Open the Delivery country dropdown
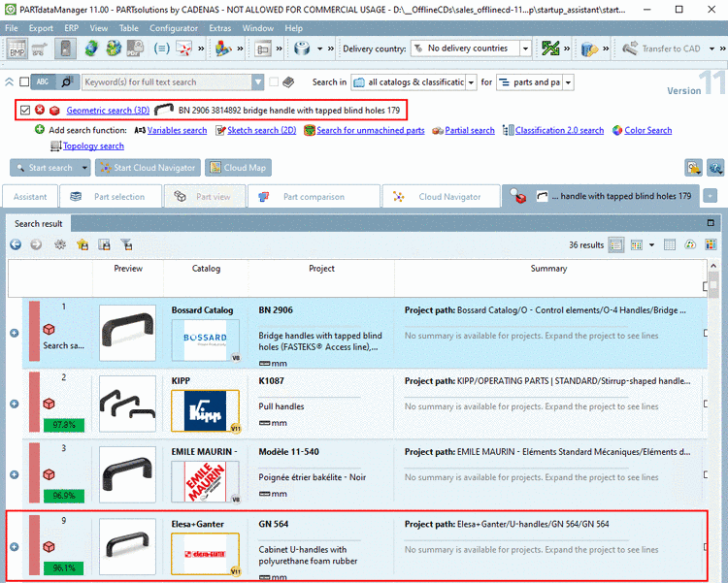Image resolution: width=728 pixels, height=583 pixels. pyautogui.click(x=525, y=49)
